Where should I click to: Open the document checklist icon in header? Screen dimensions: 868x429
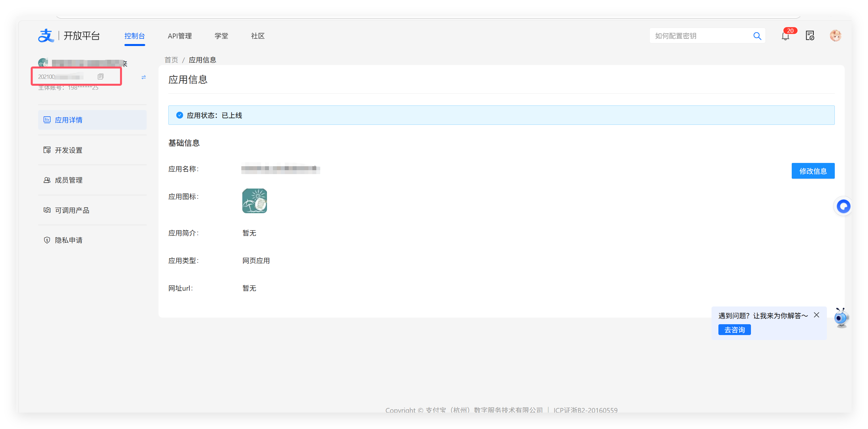(x=810, y=36)
